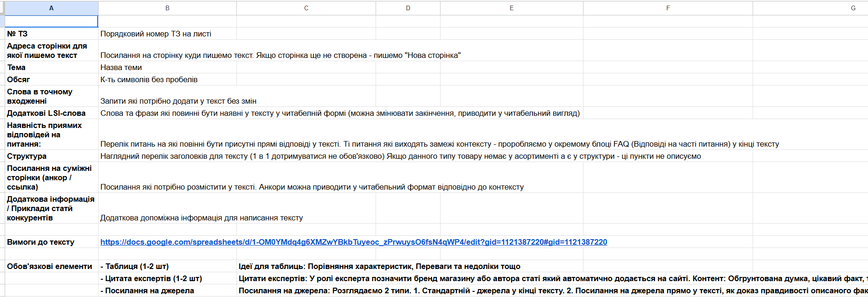Select column B header

pyautogui.click(x=167, y=8)
